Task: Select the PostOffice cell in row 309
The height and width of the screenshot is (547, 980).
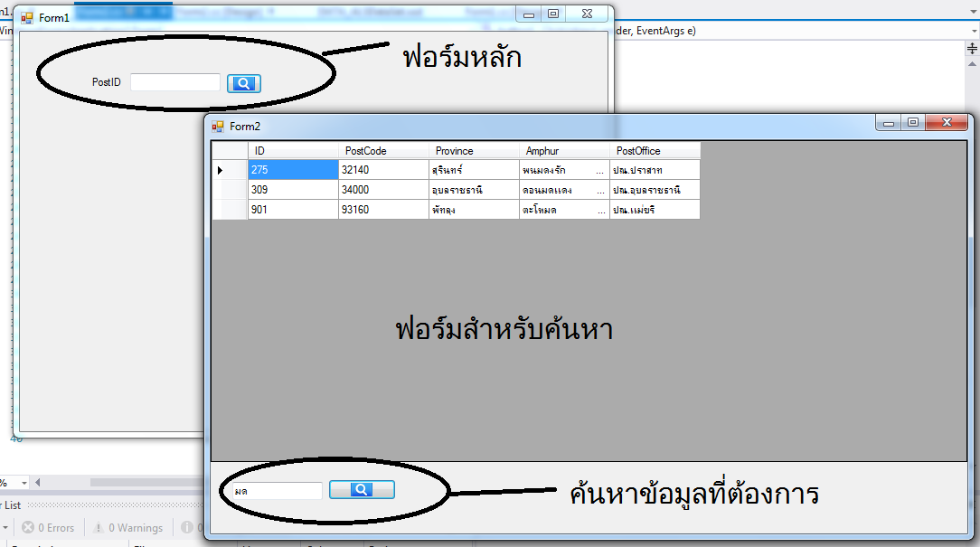Action: tap(655, 190)
